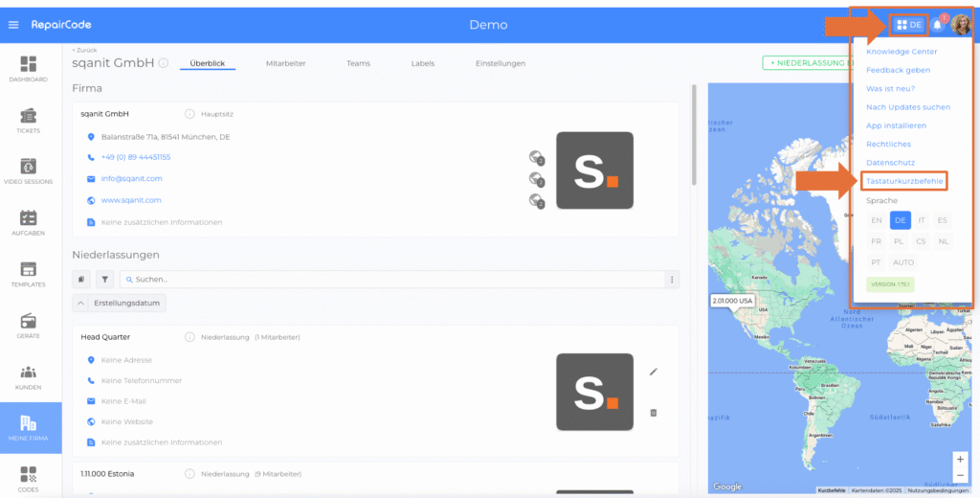Image resolution: width=980 pixels, height=498 pixels.
Task: Click the info@sqanit.com email link
Action: [x=131, y=178]
